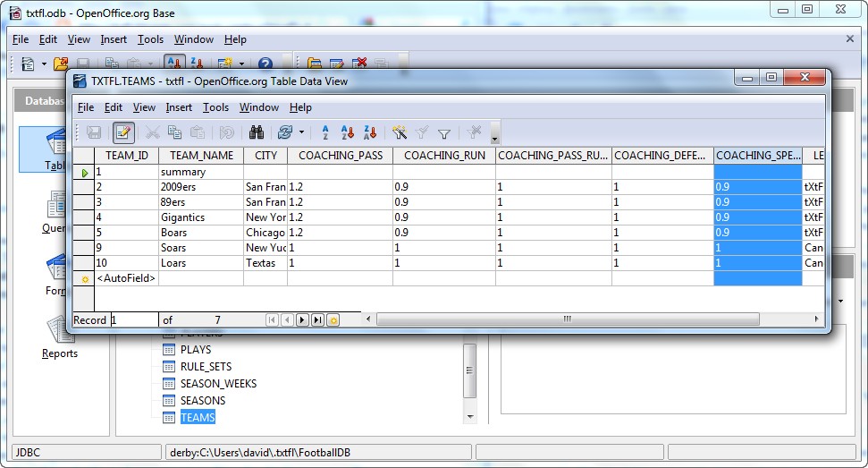Click the TEAM_NAME column header
Viewport: 868px width, 468px height.
(201, 156)
